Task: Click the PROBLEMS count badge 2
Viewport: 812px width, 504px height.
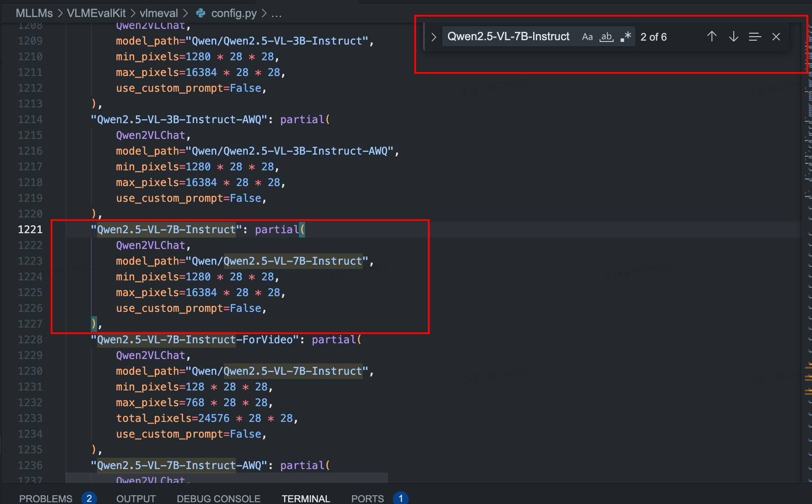Action: (x=89, y=498)
